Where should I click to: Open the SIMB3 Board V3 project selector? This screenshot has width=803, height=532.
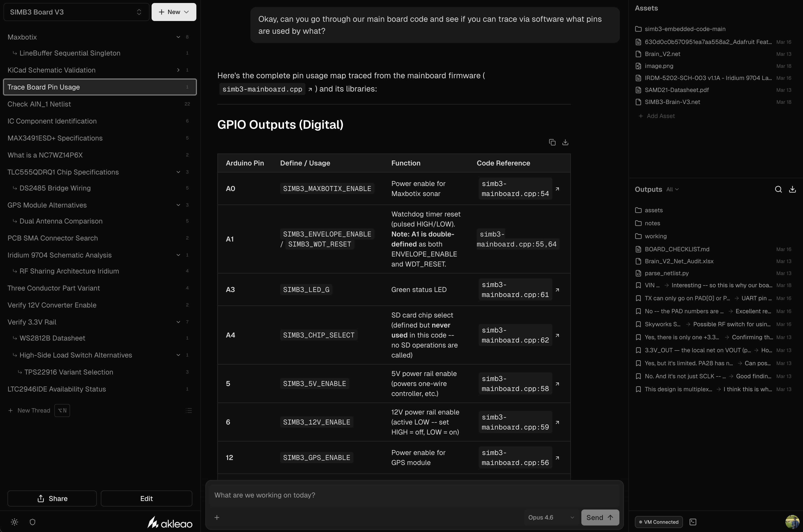click(76, 12)
